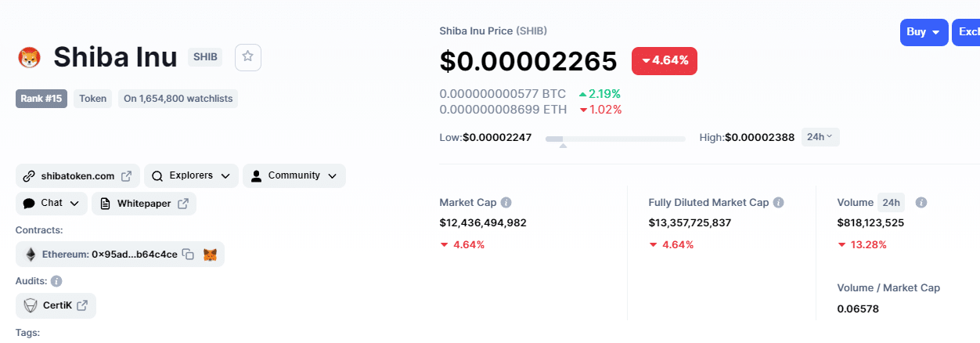Viewport: 980px width, 343px height.
Task: Open the Buy dropdown button
Action: click(924, 32)
